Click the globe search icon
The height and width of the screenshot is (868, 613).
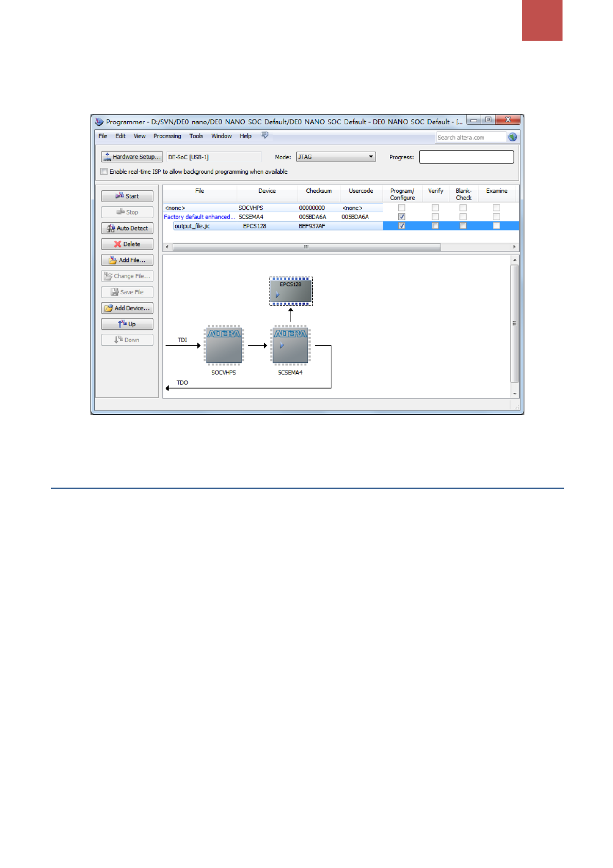(513, 137)
